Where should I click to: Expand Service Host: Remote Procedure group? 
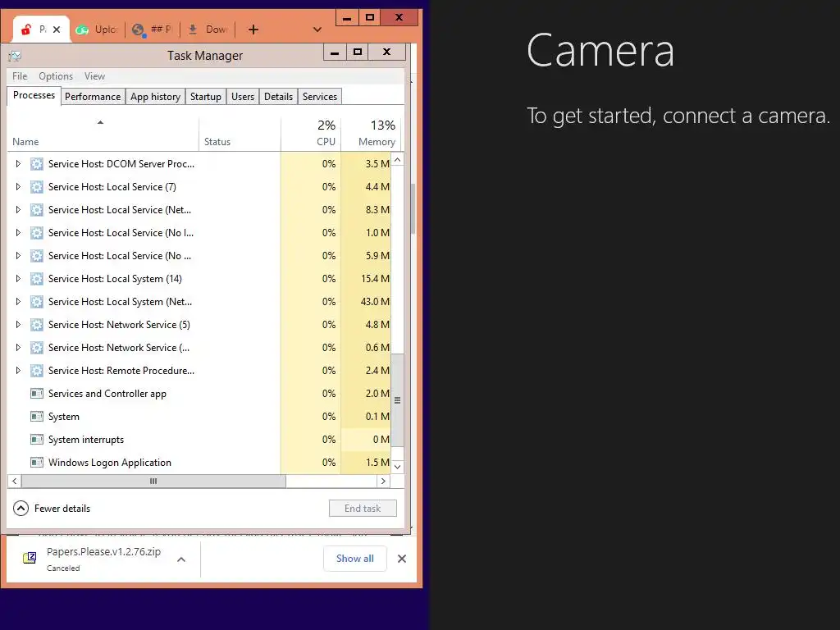point(18,371)
